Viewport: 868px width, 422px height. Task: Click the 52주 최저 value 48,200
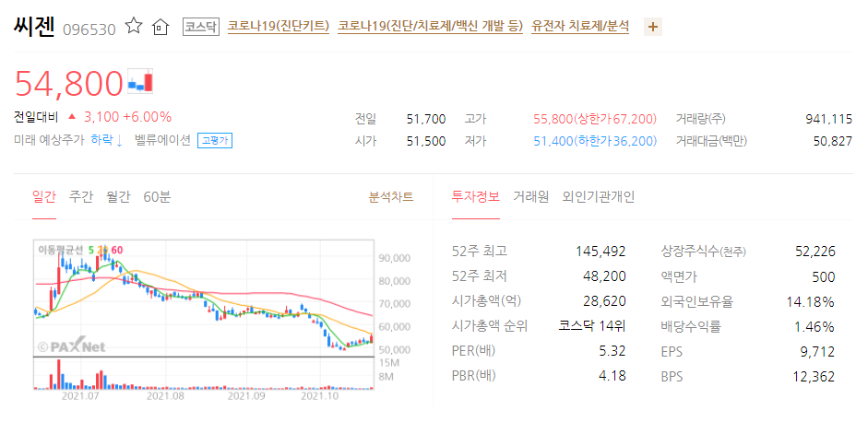(604, 275)
